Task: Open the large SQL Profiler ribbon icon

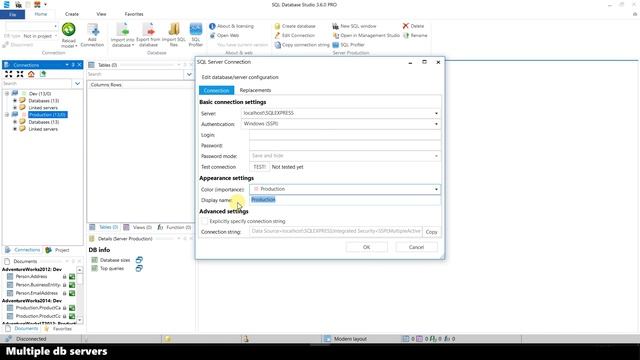Action: click(196, 29)
